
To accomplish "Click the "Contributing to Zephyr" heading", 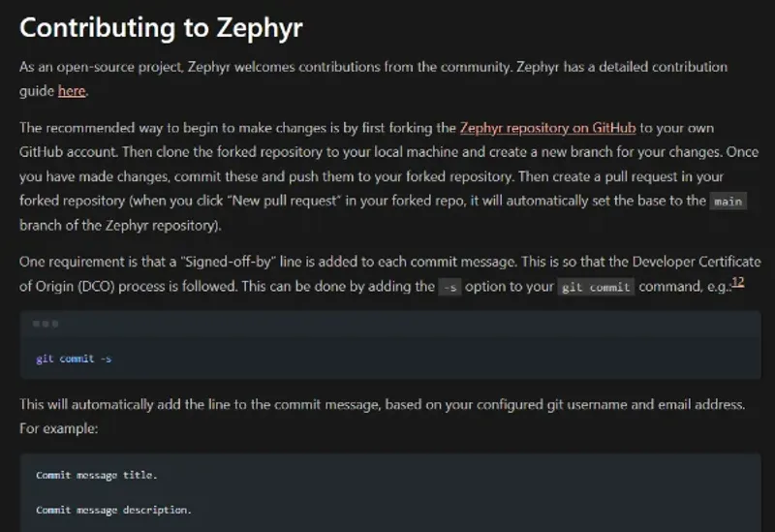I will click(161, 27).
